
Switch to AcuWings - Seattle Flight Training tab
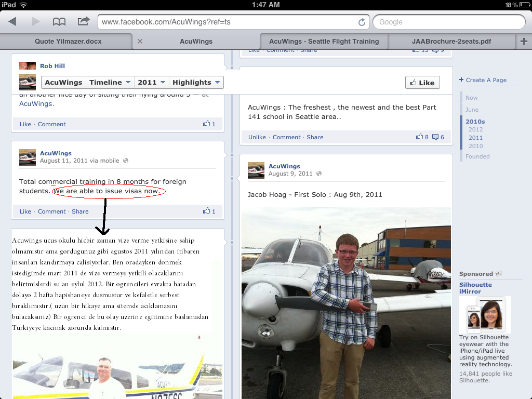click(324, 42)
